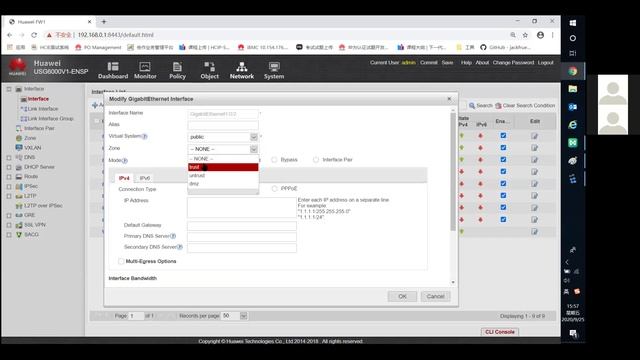Switch to the IPv6 tab

[145, 178]
